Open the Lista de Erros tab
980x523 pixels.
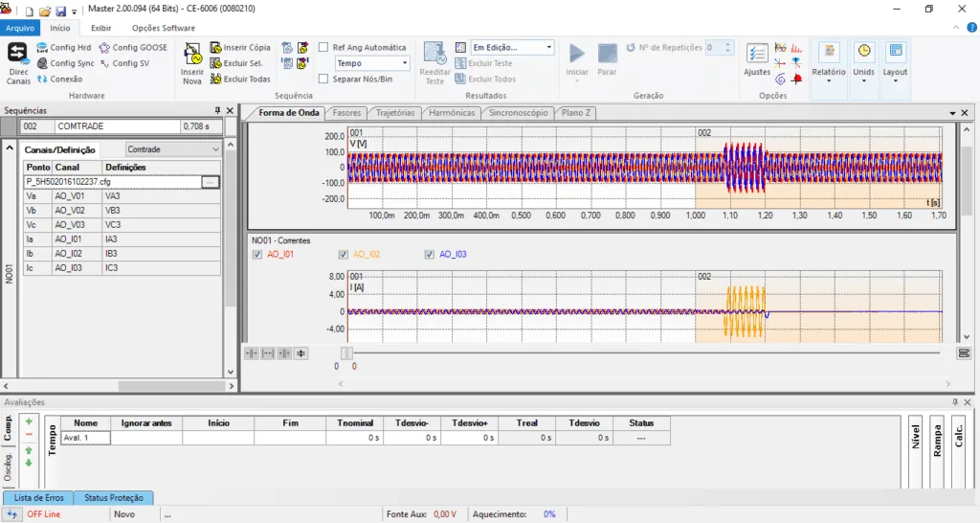coord(39,498)
